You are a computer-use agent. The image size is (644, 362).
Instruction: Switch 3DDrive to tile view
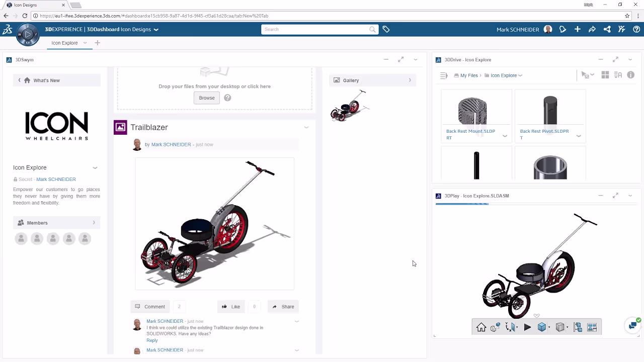[x=605, y=75]
